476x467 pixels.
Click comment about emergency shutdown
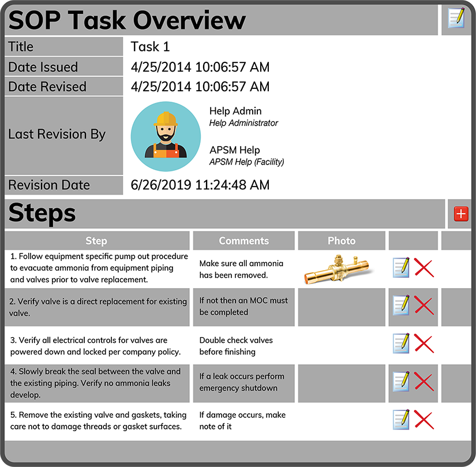pos(242,382)
